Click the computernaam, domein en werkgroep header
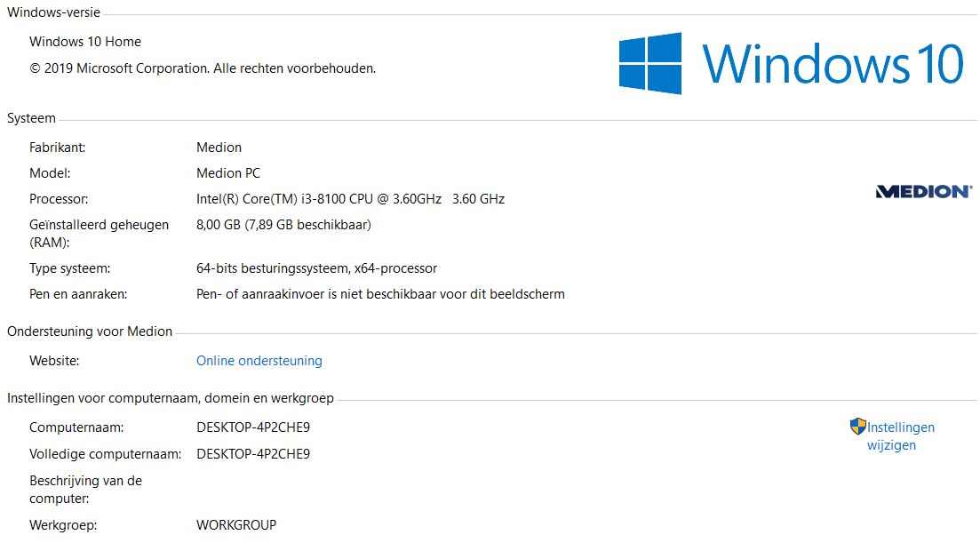 pos(171,398)
